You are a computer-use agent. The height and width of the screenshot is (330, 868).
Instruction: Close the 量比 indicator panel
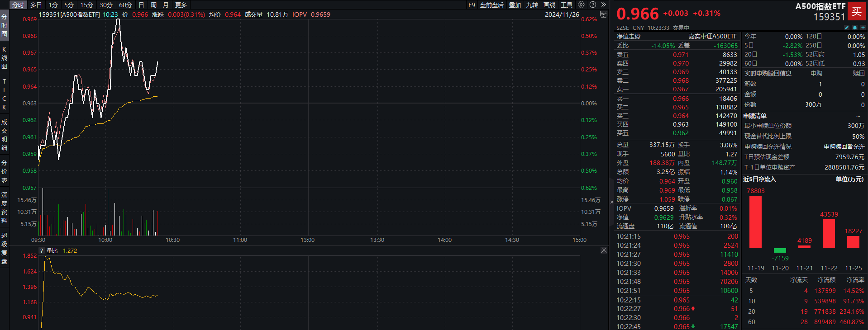[604, 250]
